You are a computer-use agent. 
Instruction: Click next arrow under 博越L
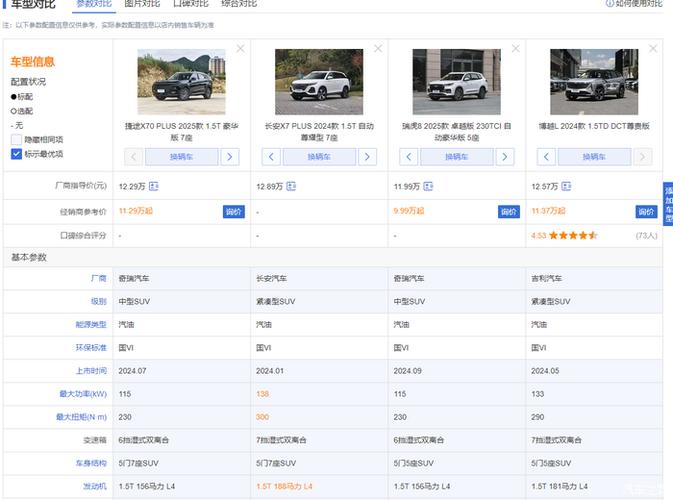643,157
